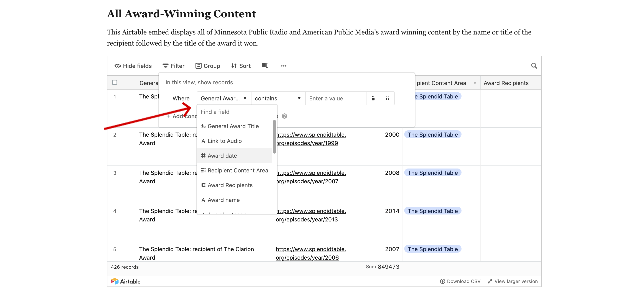Click the row height icon
Image resolution: width=644 pixels, height=293 pixels.
[x=264, y=66]
